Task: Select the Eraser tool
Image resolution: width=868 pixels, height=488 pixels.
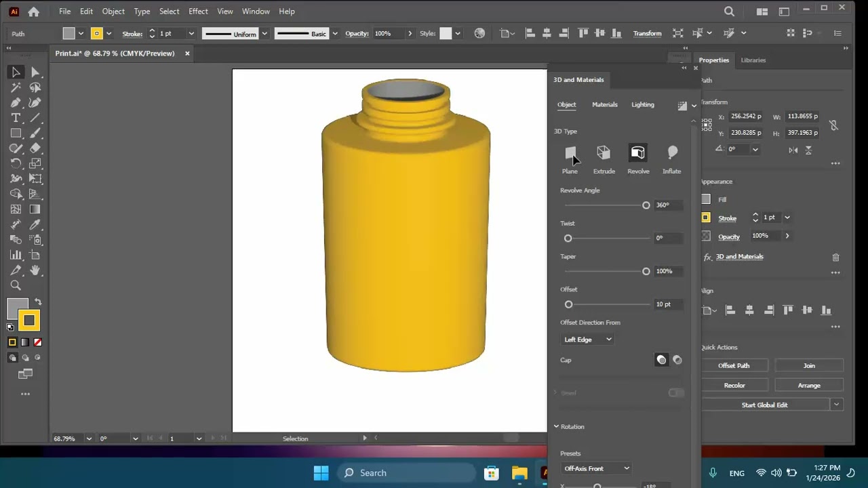Action: pos(35,148)
